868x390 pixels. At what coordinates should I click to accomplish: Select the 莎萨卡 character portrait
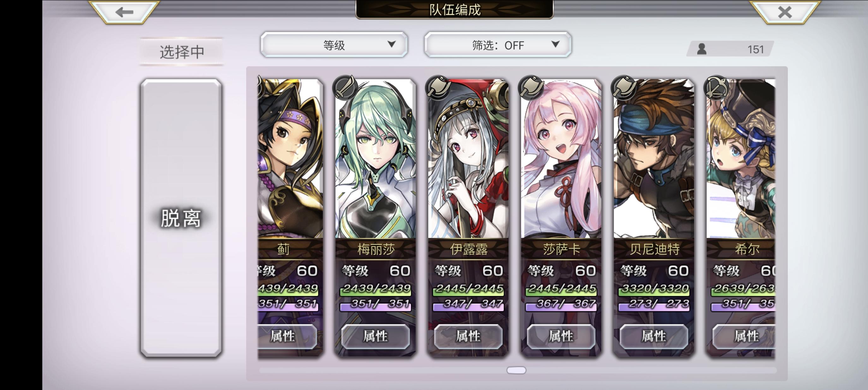(561, 158)
